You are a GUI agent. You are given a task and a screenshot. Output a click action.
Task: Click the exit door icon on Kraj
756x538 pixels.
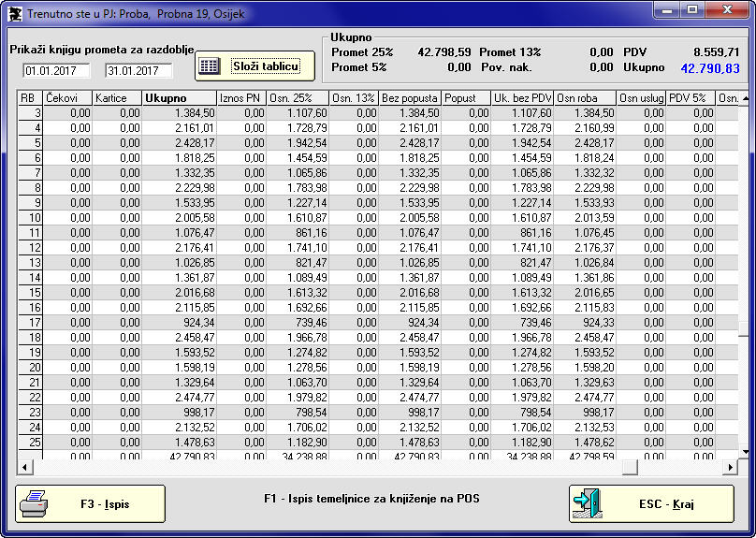click(588, 503)
